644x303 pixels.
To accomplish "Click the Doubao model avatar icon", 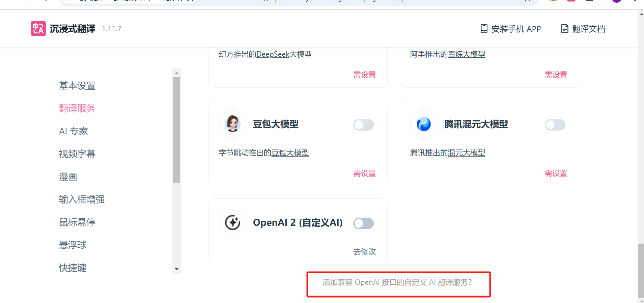I will (x=232, y=124).
